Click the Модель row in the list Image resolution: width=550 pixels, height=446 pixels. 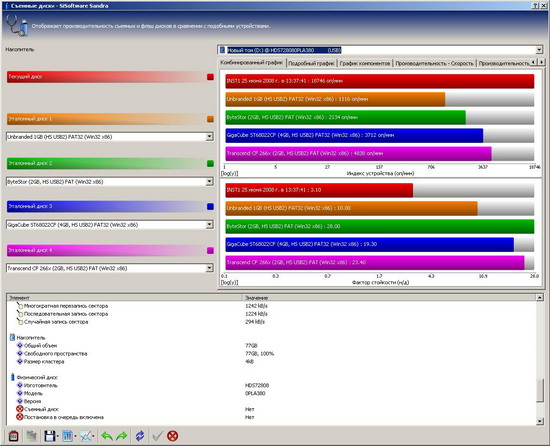(x=271, y=393)
